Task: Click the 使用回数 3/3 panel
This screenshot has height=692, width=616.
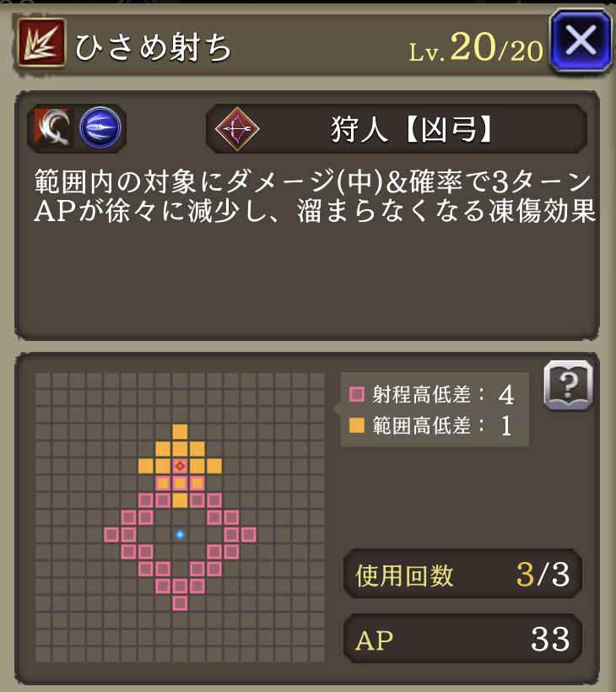Action: (x=462, y=574)
